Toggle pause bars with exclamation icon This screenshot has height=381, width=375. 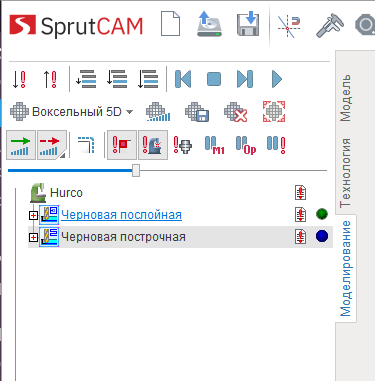click(x=276, y=145)
